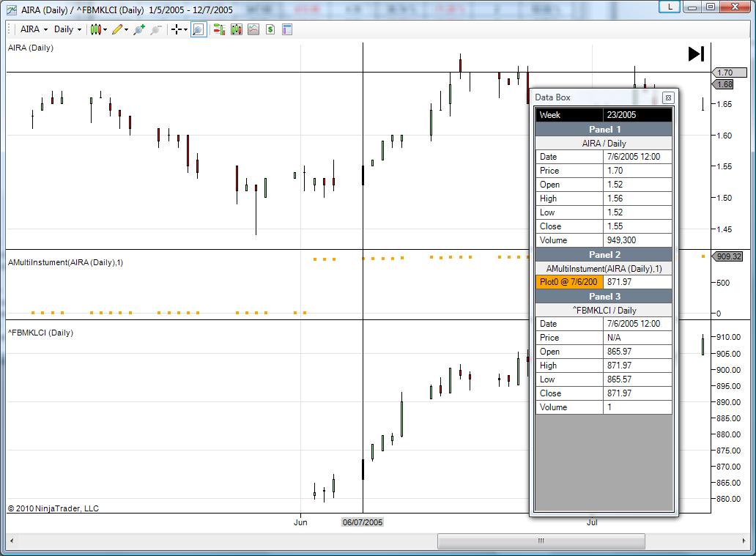Expand the chart style dropdown arrow
The width and height of the screenshot is (756, 556).
105,29
